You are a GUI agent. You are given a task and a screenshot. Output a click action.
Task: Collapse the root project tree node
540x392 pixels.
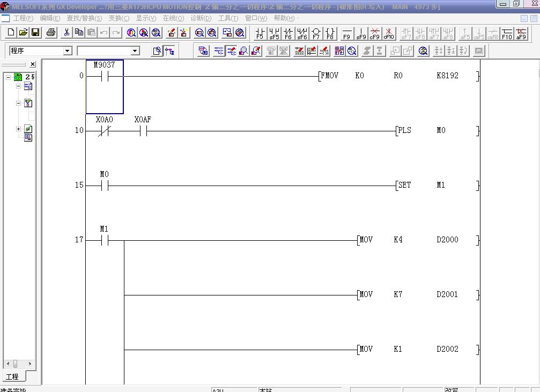(9, 77)
